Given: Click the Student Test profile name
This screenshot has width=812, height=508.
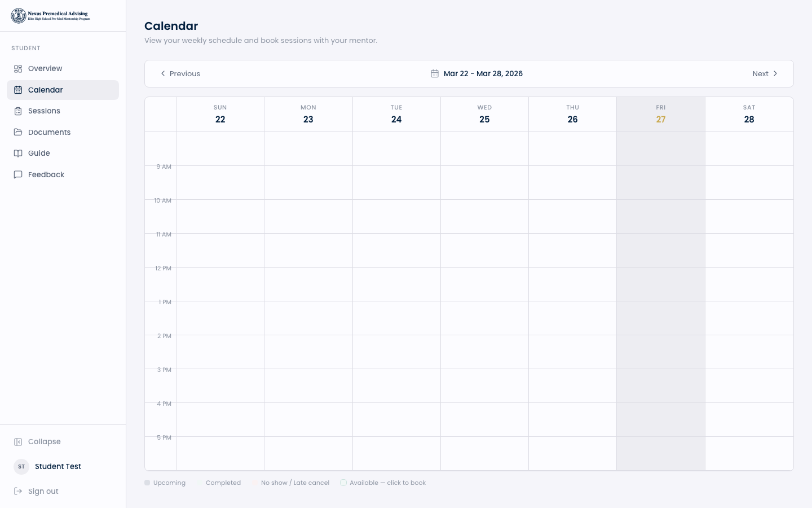Looking at the screenshot, I should point(58,467).
